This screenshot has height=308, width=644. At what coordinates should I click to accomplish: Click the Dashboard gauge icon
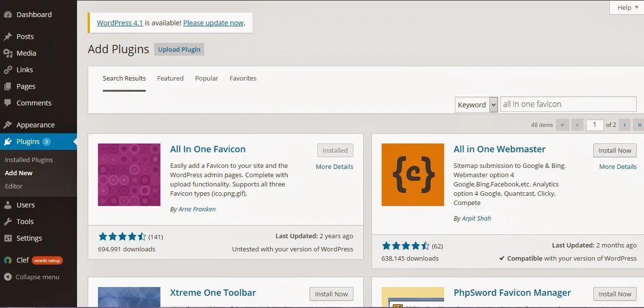pos(8,15)
